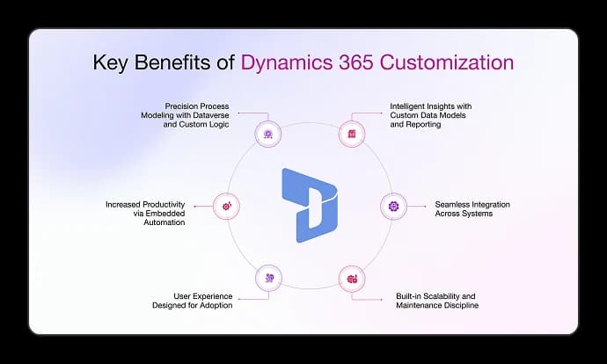Select the Intelligent Insights report icon
Image resolution: width=607 pixels, height=364 pixels.
click(x=351, y=135)
